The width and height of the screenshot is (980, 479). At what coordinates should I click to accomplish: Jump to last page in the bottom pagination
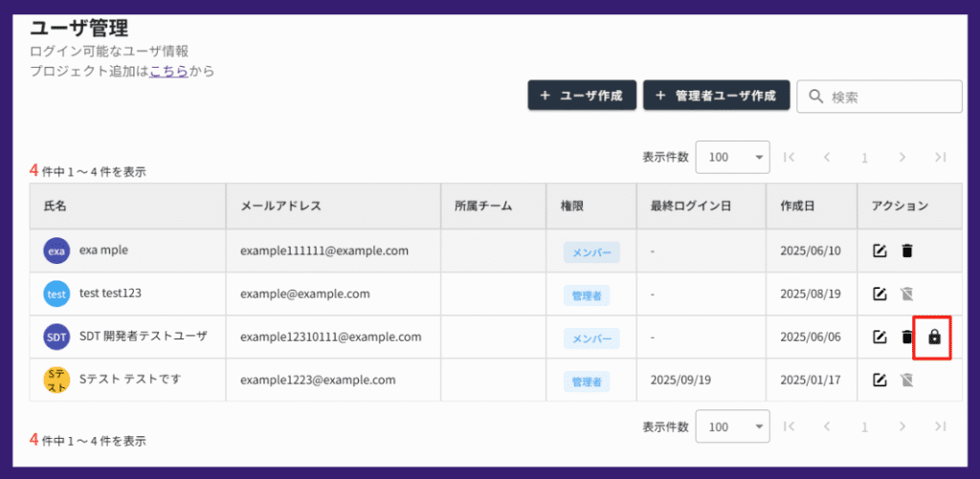click(940, 426)
